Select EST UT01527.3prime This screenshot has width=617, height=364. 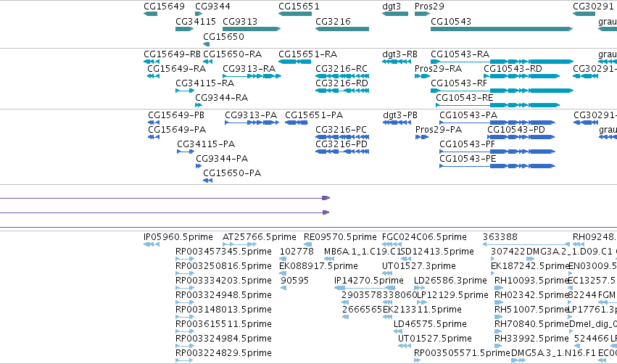point(387,273)
